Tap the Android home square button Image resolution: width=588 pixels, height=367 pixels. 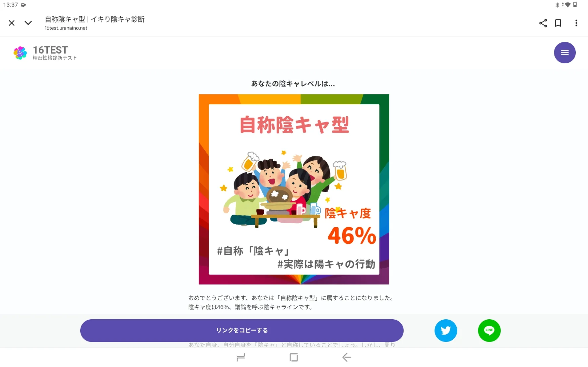coord(294,357)
